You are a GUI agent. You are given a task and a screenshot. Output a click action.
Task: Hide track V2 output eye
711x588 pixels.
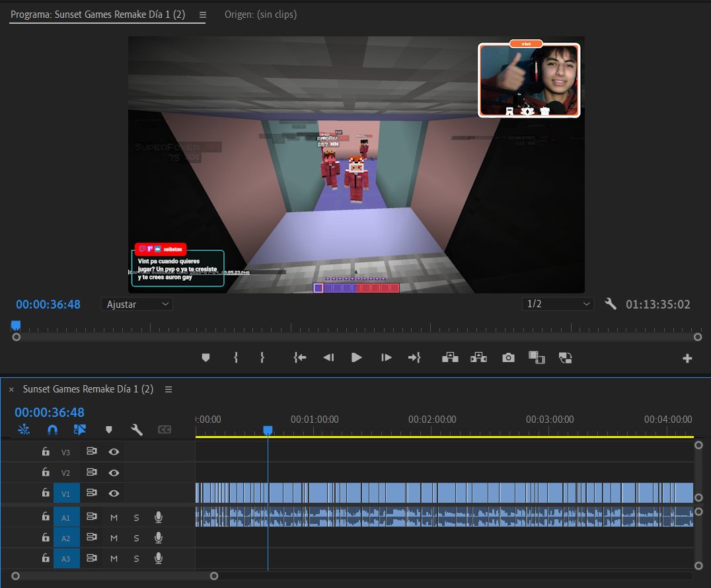point(114,472)
